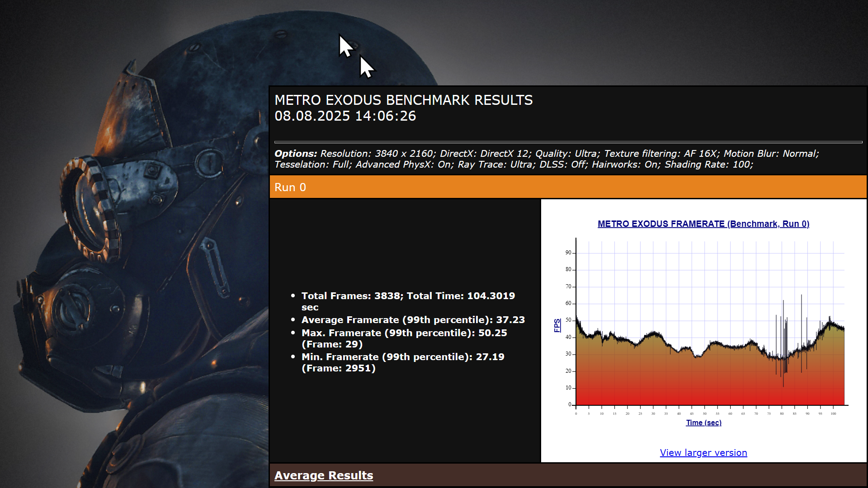The image size is (868, 488).
Task: Click the Average Framerate 37.23 entry
Action: 413,320
